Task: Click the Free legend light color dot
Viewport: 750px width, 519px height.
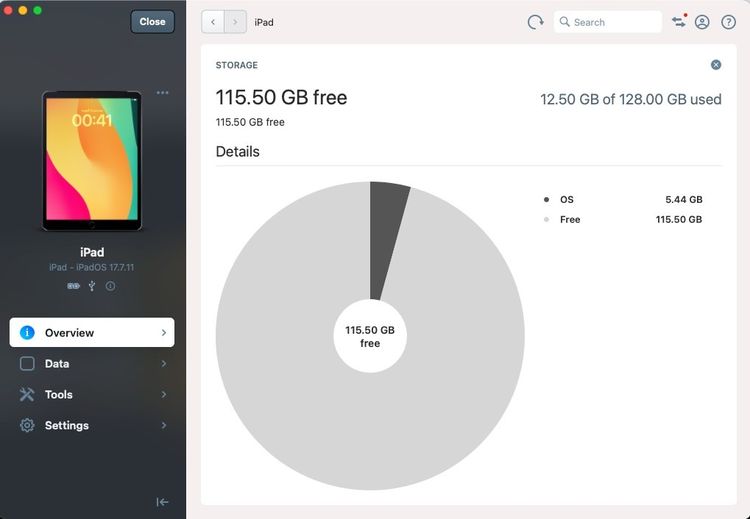Action: [x=546, y=220]
